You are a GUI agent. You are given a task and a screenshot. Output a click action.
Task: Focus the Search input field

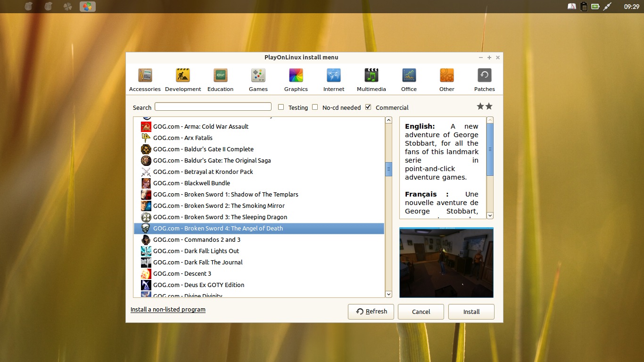(213, 107)
